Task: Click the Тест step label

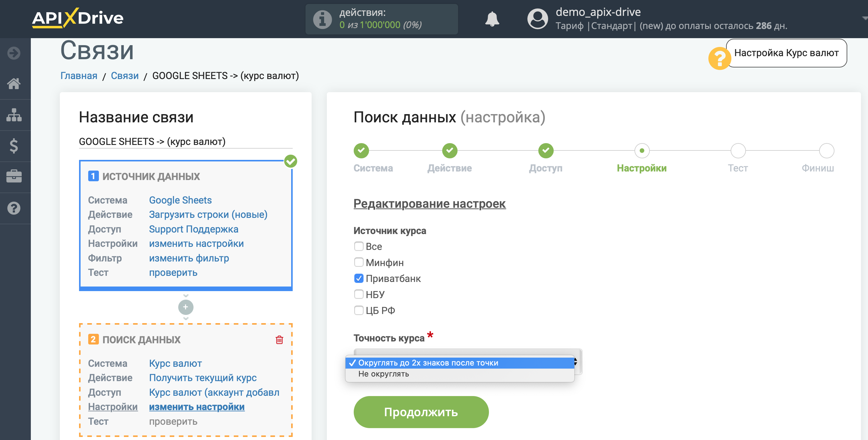Action: (738, 168)
